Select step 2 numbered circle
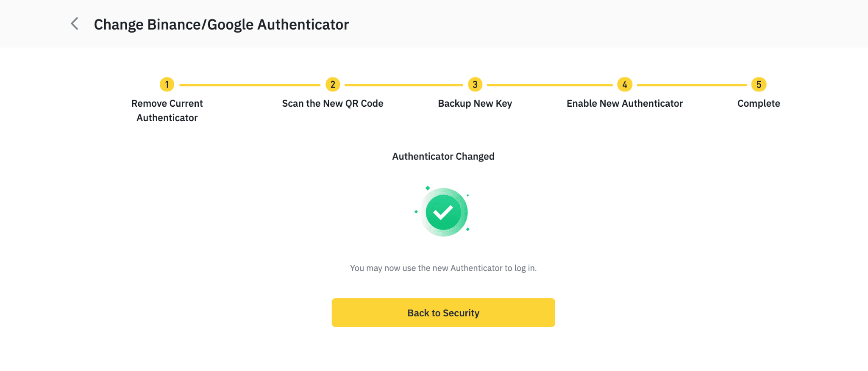868x371 pixels. 333,85
